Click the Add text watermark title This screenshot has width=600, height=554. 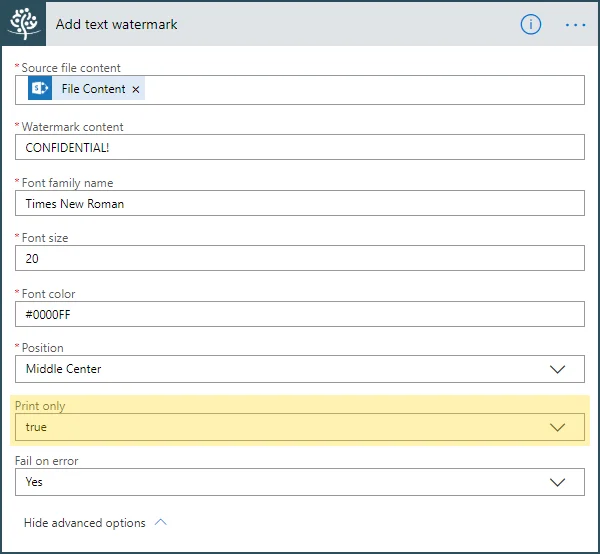coord(116,24)
